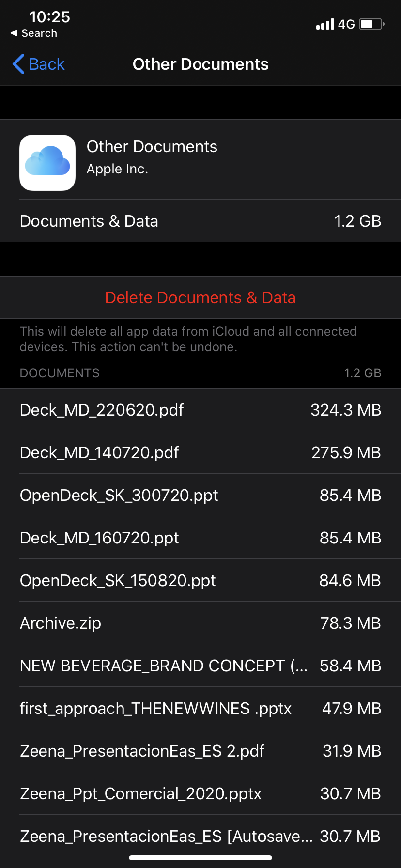401x868 pixels.
Task: Tap the blue Back chevron icon
Action: pyautogui.click(x=18, y=64)
